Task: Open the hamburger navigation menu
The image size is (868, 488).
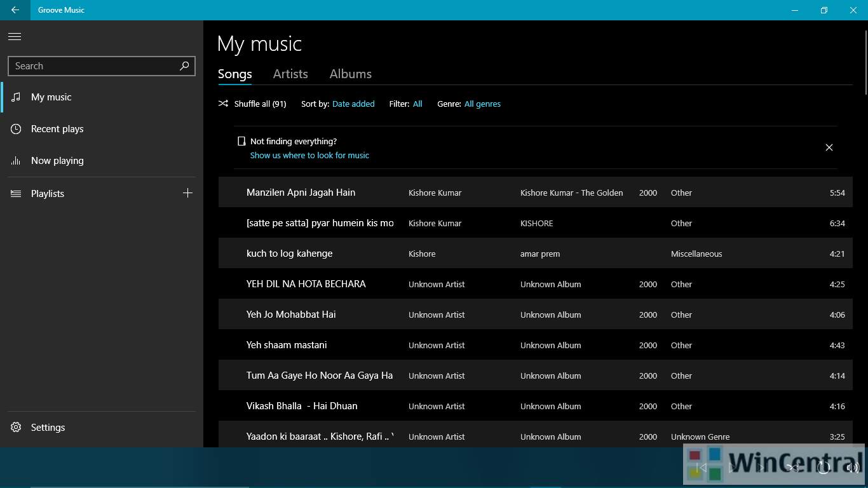Action: pos(15,37)
